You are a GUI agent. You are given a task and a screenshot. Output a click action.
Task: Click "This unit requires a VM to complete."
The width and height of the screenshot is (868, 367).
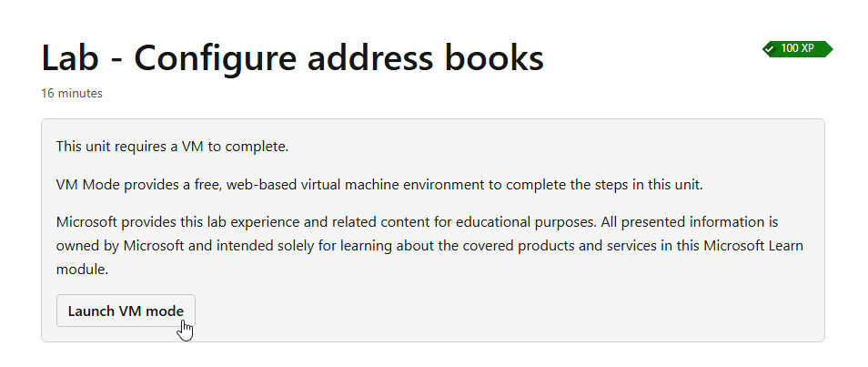point(172,146)
